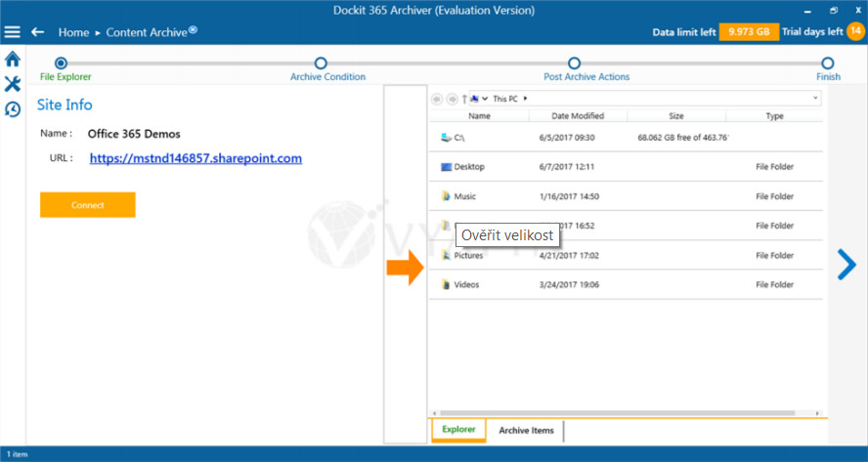Click the '1 item' status bar text
Image resolution: width=868 pixels, height=462 pixels.
(18, 454)
